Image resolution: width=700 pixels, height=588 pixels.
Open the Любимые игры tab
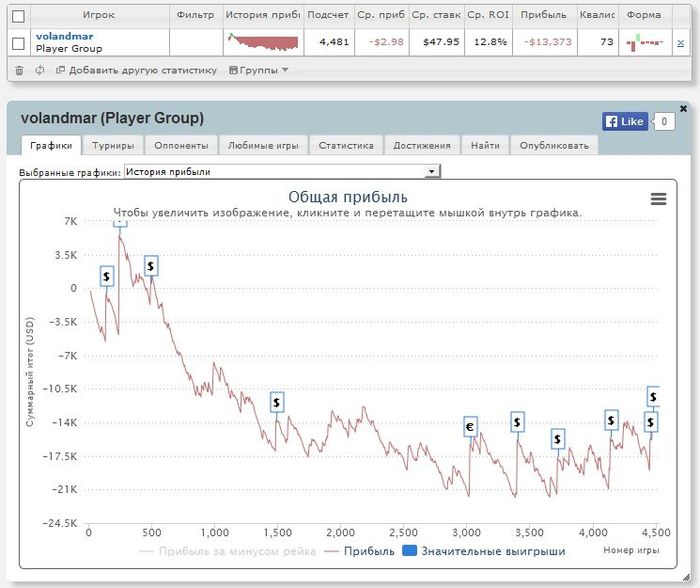(263, 146)
